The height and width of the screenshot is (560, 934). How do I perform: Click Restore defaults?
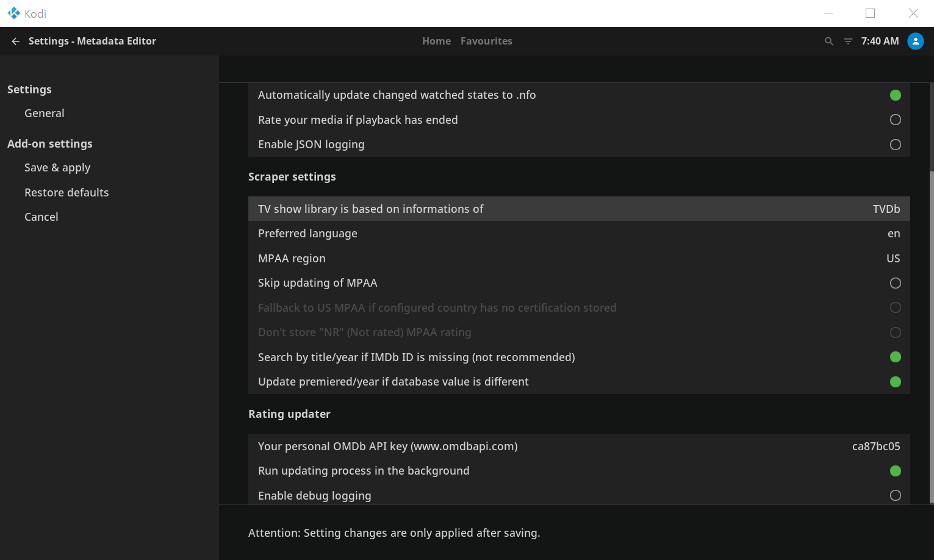coord(66,193)
